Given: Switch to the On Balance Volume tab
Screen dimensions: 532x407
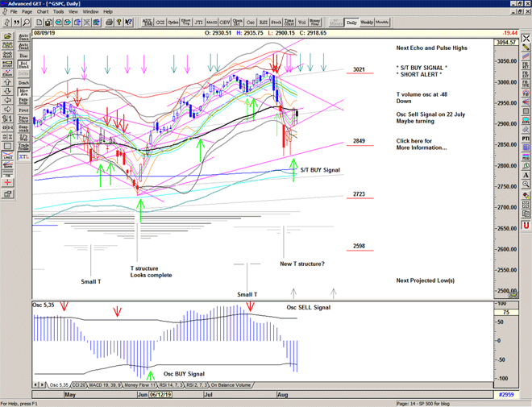Looking at the screenshot, I should coord(231,385).
